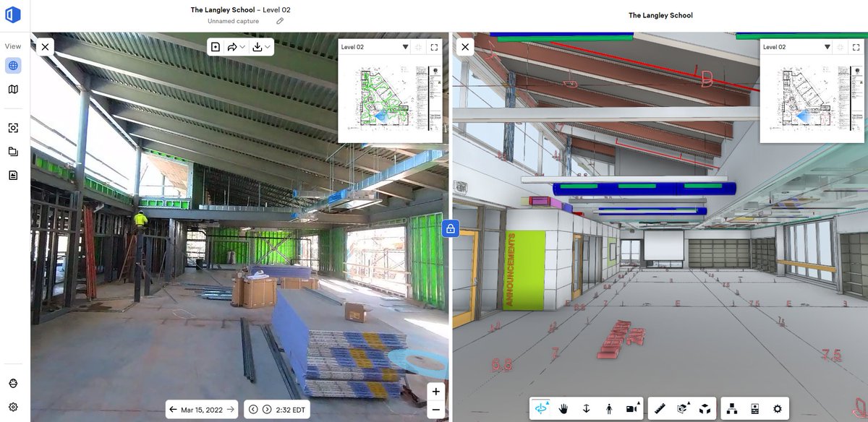Add a field note in photo toolbar
Screen dimensions: 868x422
coord(216,47)
